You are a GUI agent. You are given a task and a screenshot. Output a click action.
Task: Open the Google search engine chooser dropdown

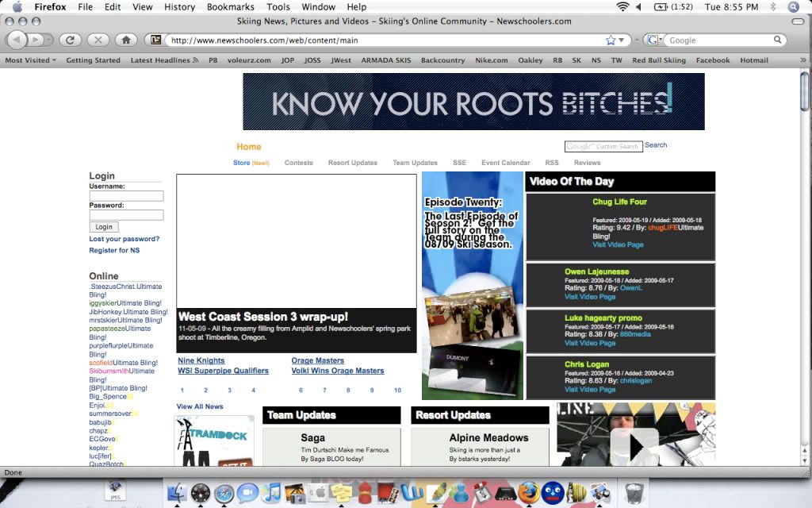coord(654,40)
